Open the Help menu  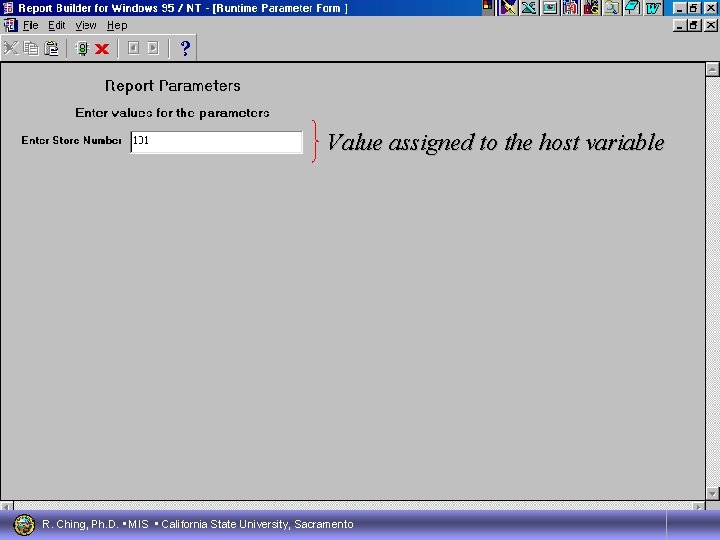point(117,25)
